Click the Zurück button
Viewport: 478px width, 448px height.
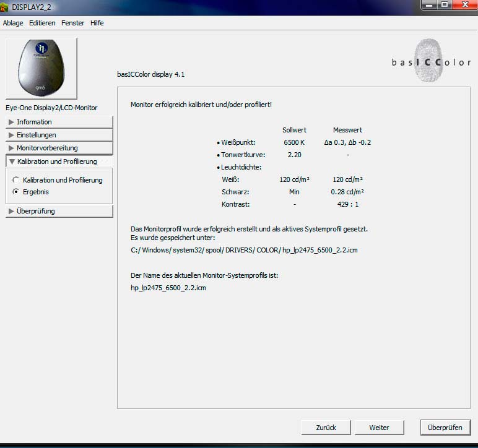coord(326,428)
